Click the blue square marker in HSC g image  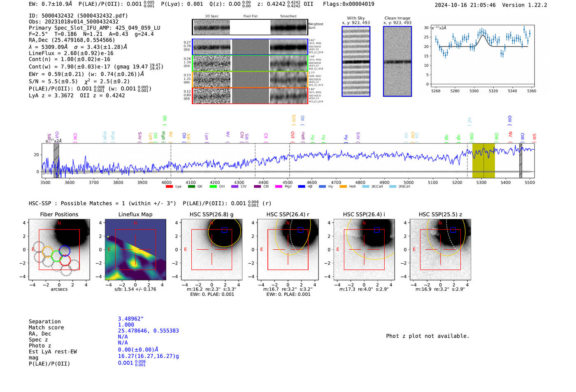pos(224,230)
